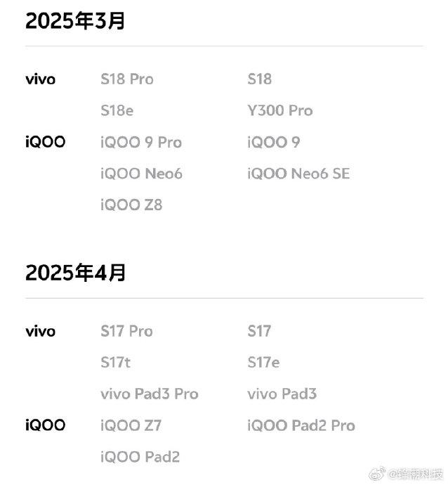Click the 2025年3月 section heading
This screenshot has width=448, height=485.
[75, 21]
